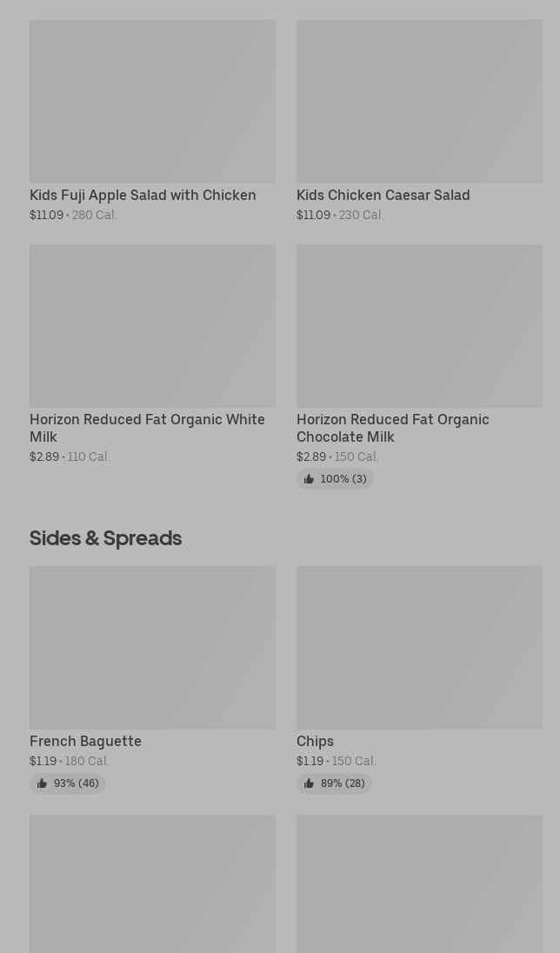Click the Organic Chocolate Milk image

coord(419,325)
